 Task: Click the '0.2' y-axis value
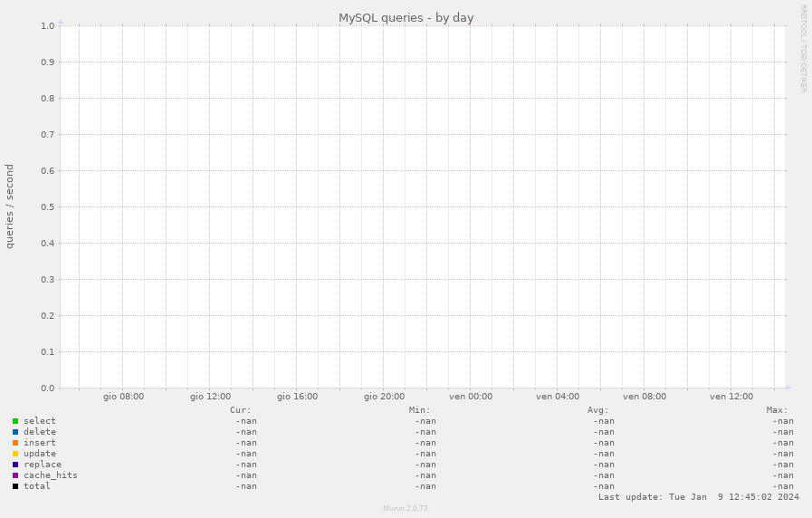(x=48, y=316)
